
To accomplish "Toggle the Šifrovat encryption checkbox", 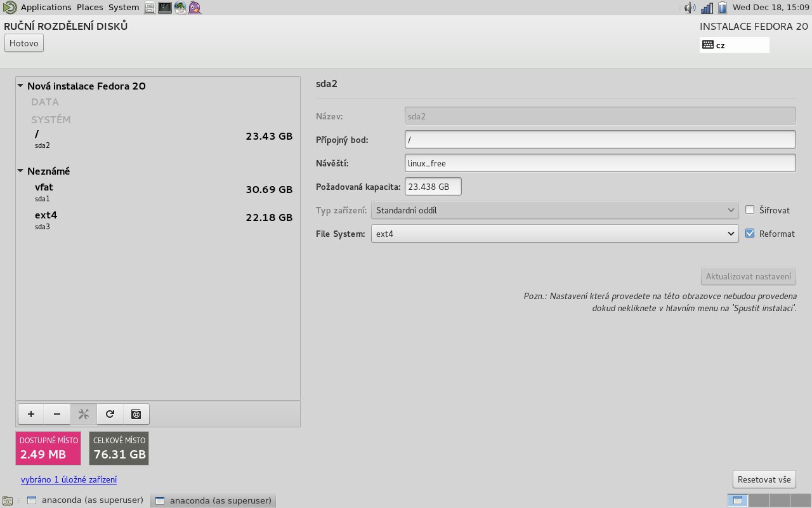I will point(750,210).
